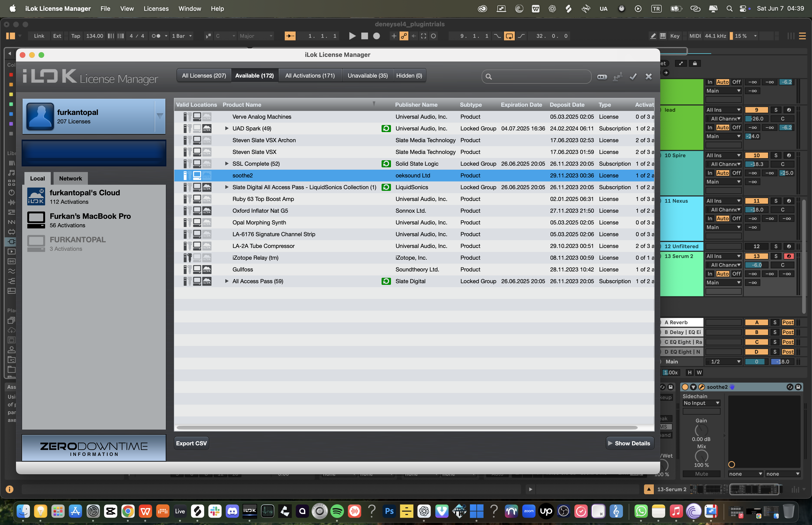Open the furkantopal account dropdown arrow
This screenshot has width=812, height=525.
click(x=160, y=116)
